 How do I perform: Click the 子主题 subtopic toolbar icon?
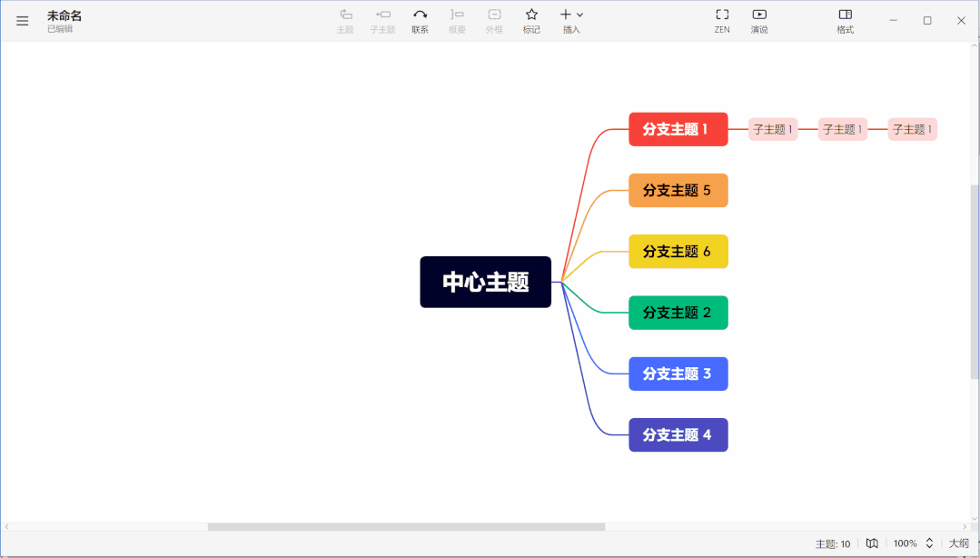(x=382, y=15)
